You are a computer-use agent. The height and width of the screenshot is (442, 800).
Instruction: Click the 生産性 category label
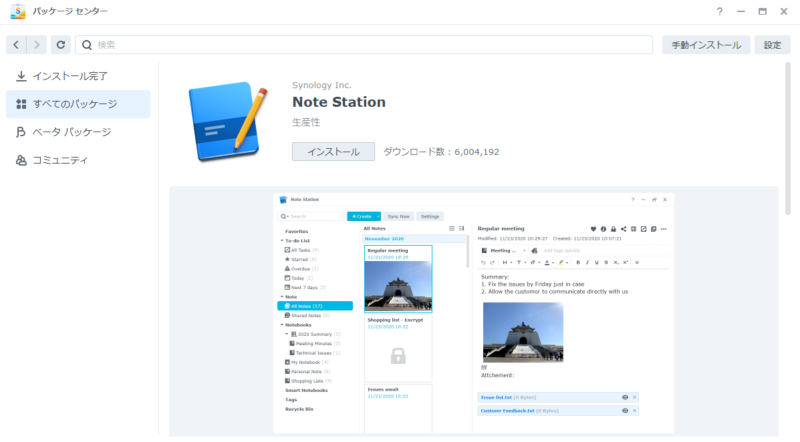306,122
